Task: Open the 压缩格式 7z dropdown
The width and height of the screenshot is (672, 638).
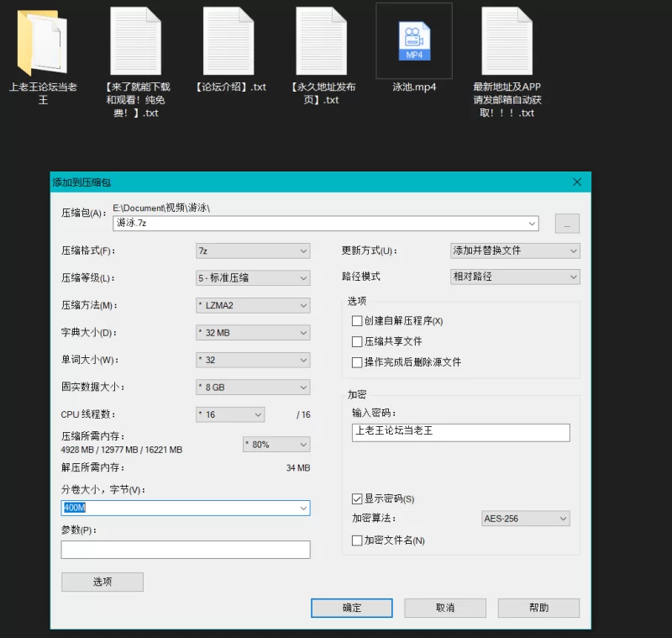Action: tap(252, 251)
